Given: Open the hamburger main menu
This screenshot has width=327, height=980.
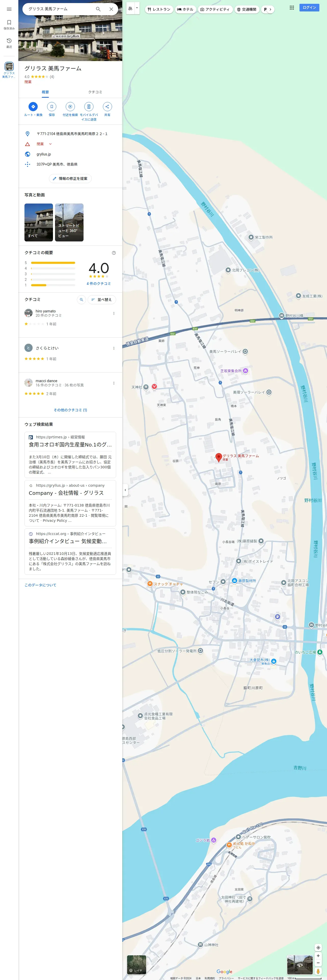Looking at the screenshot, I should click(x=9, y=9).
